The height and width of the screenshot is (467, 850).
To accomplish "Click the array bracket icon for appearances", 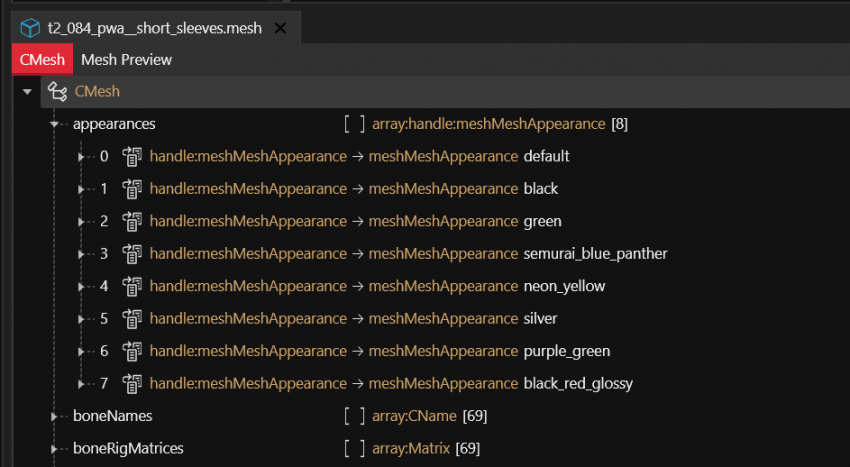I will (x=354, y=124).
